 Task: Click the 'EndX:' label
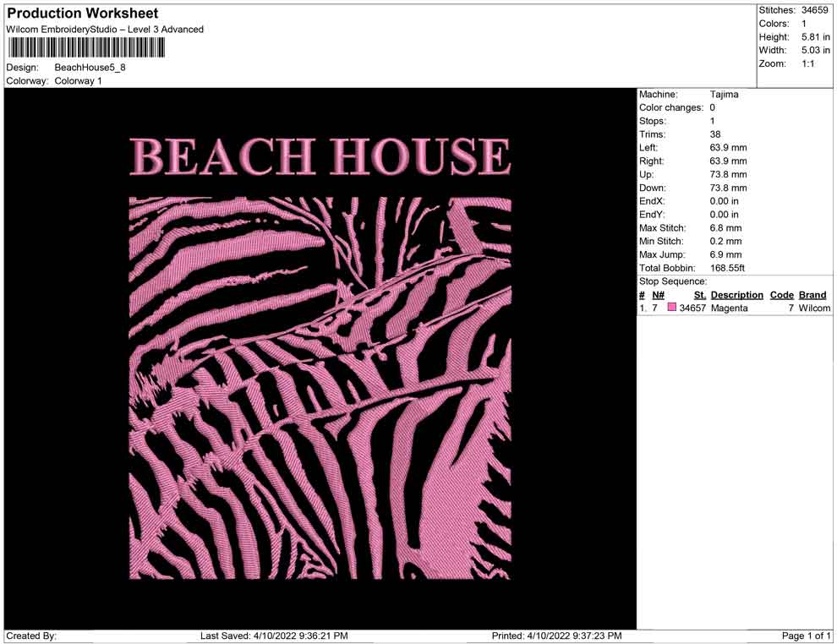(x=652, y=201)
